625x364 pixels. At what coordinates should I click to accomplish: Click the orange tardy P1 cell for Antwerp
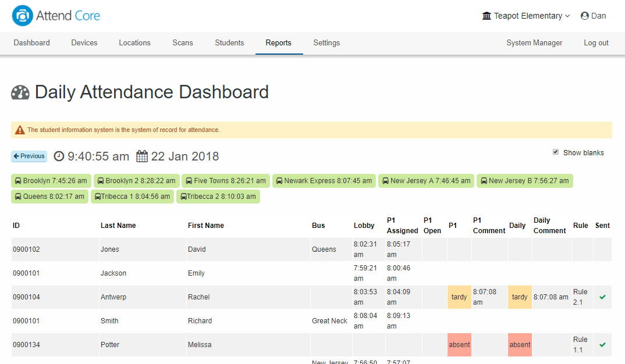(459, 297)
